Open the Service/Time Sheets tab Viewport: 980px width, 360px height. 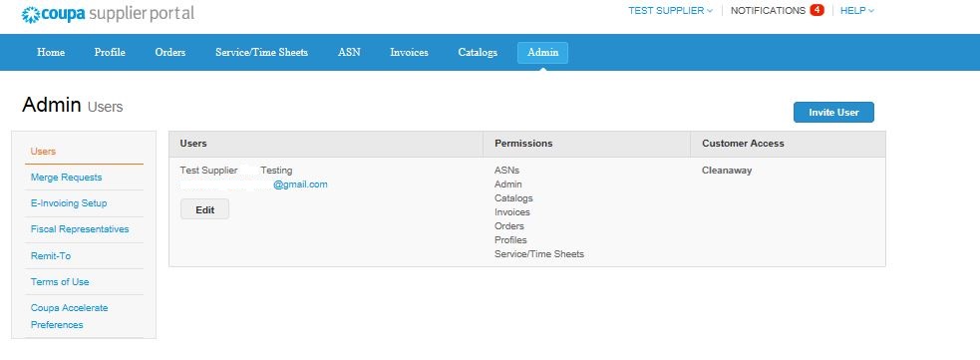(261, 53)
